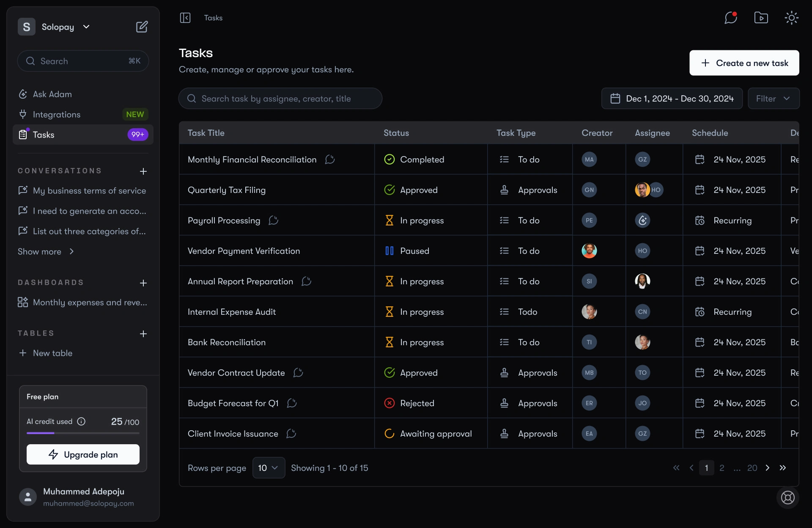Image resolution: width=812 pixels, height=528 pixels.
Task: Click the AI credit info icon
Action: [81, 421]
